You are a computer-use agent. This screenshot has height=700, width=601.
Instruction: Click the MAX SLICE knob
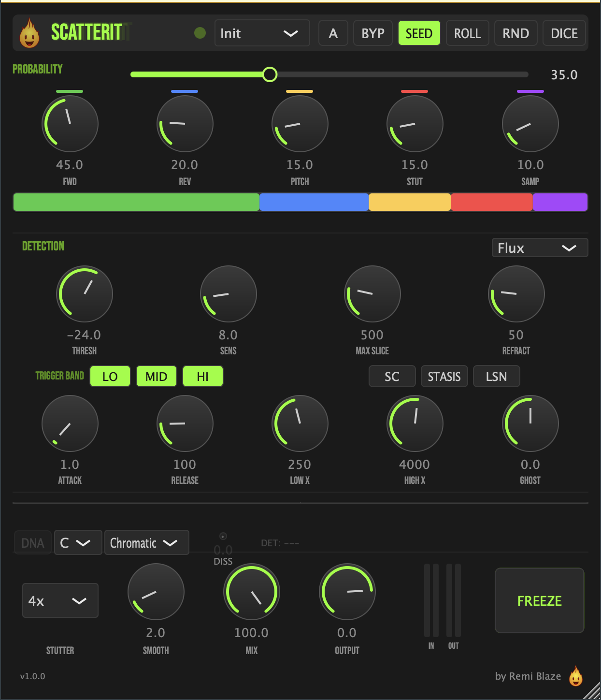pyautogui.click(x=372, y=294)
